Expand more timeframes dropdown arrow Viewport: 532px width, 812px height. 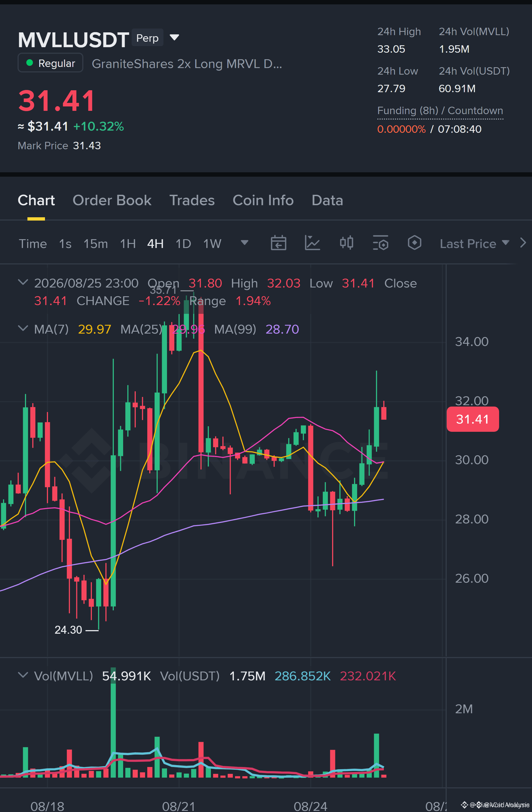(245, 243)
